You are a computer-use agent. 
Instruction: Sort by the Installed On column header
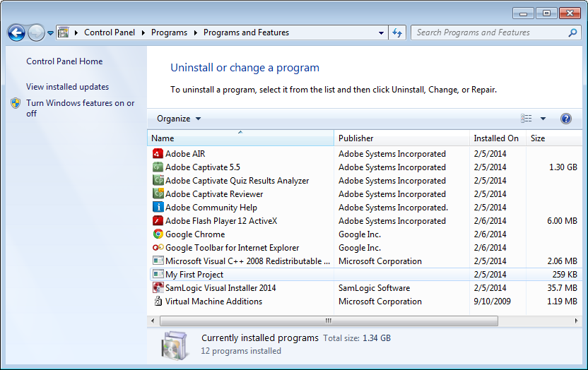pos(498,138)
